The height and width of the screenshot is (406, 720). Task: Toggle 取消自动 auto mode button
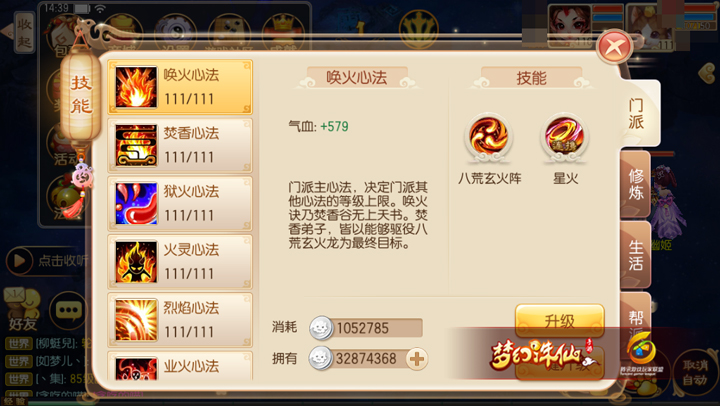click(694, 373)
